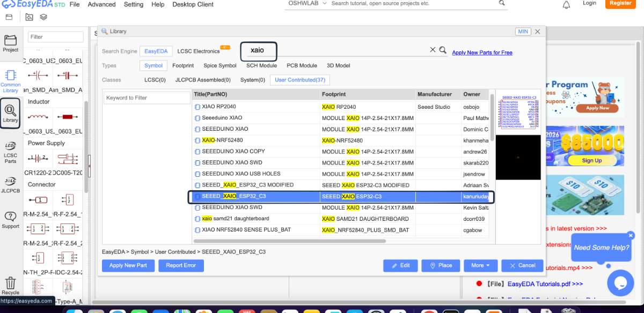Viewport: 644px width, 313px height.
Task: Click the open-file toolbar icon
Action: coord(29,17)
